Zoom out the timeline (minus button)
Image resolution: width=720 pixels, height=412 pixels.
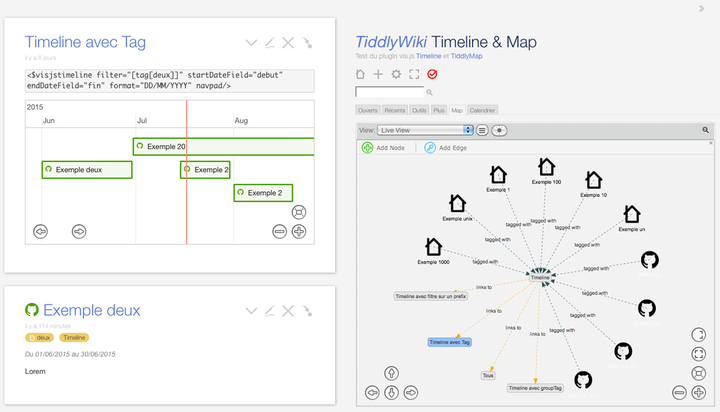coord(279,231)
